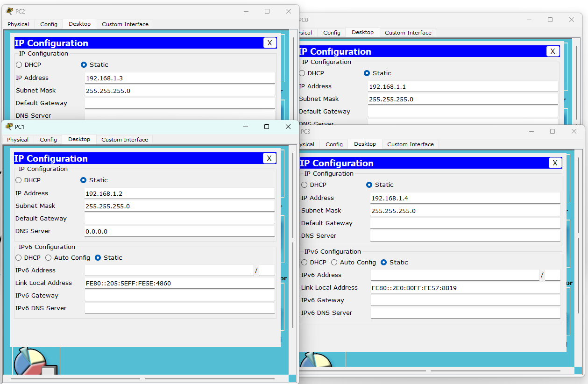Screen dimensions: 588x384
Task: Click Default Gateway field in PC1 window
Action: point(179,219)
